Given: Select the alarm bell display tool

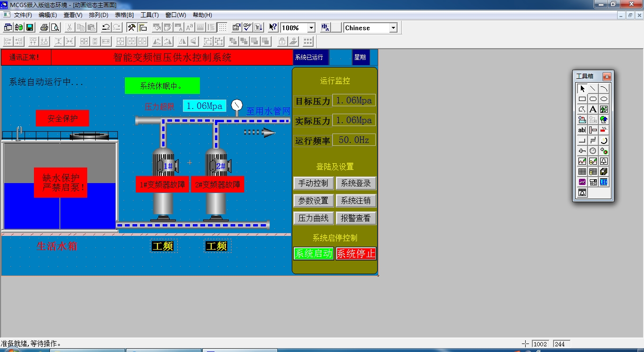Looking at the screenshot, I should (604, 161).
